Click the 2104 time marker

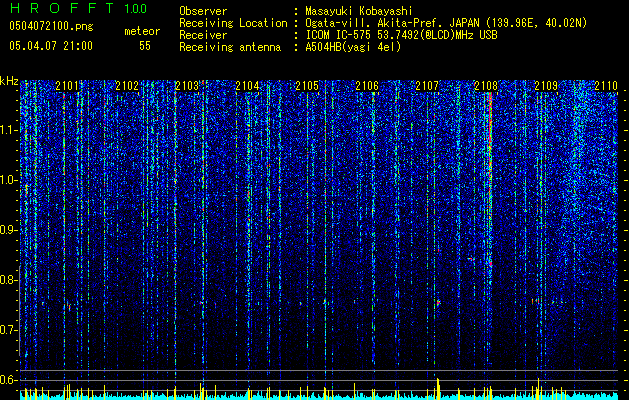pyautogui.click(x=247, y=86)
